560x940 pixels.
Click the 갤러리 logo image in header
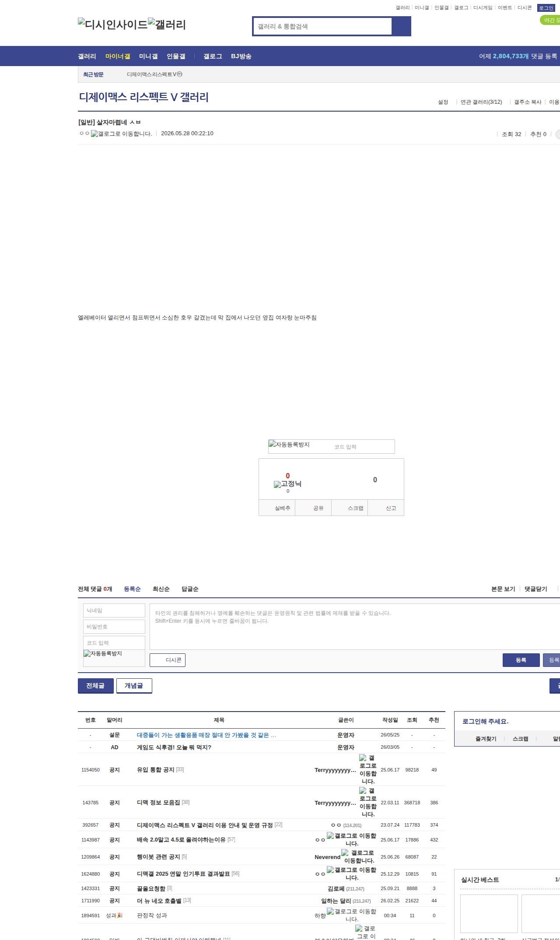[x=167, y=24]
